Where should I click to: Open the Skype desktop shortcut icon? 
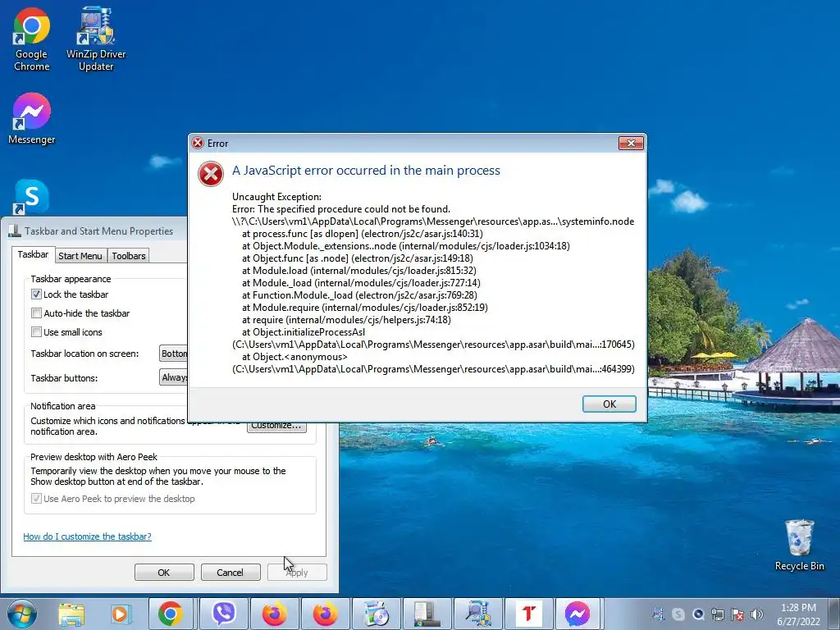coord(31,197)
